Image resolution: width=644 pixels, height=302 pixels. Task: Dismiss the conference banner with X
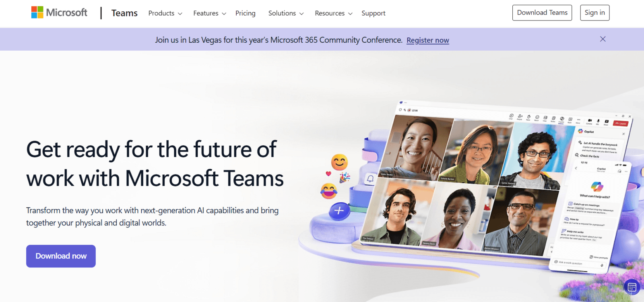[x=603, y=39]
